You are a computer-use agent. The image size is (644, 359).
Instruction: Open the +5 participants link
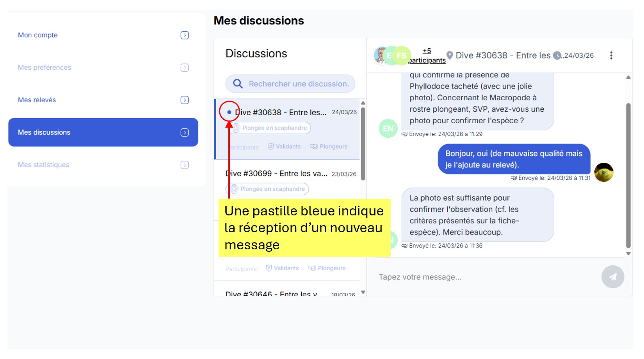427,55
